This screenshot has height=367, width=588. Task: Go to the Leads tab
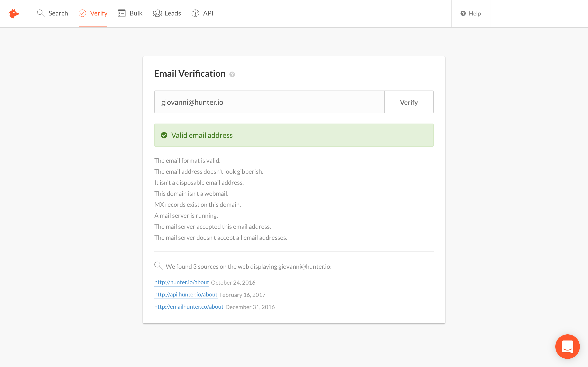[173, 13]
